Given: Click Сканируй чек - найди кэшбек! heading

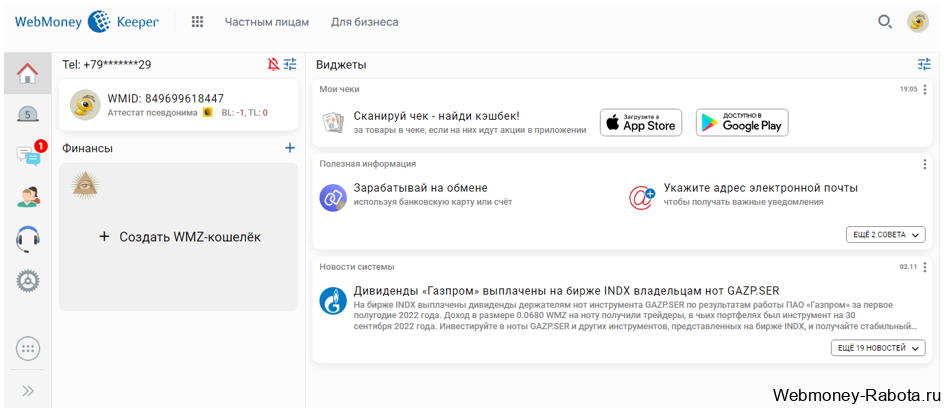Looking at the screenshot, I should coord(436,116).
